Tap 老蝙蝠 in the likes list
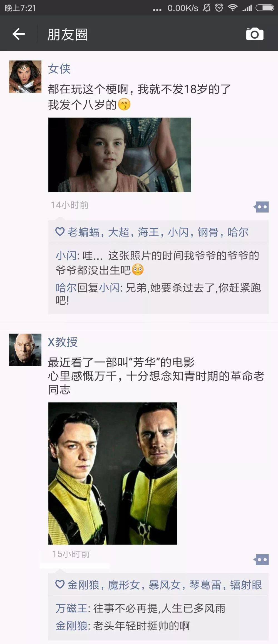Image resolution: width=278 pixels, height=644 pixels. pos(83,232)
